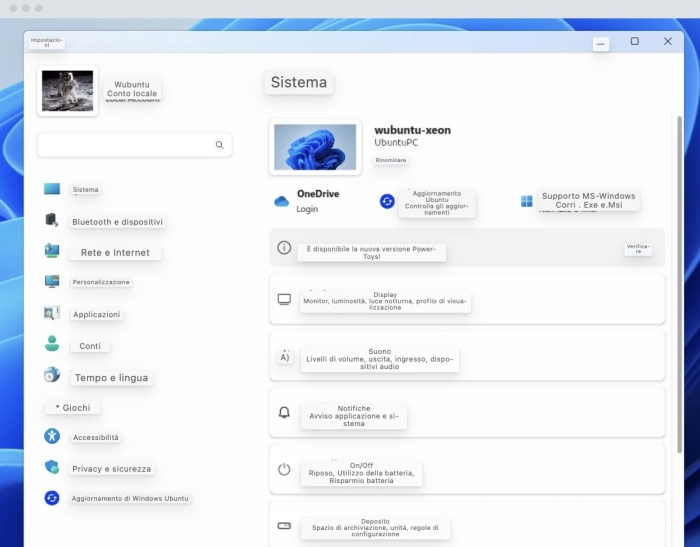The height and width of the screenshot is (547, 700).
Task: Click the Accessibilità icon
Action: click(x=52, y=436)
